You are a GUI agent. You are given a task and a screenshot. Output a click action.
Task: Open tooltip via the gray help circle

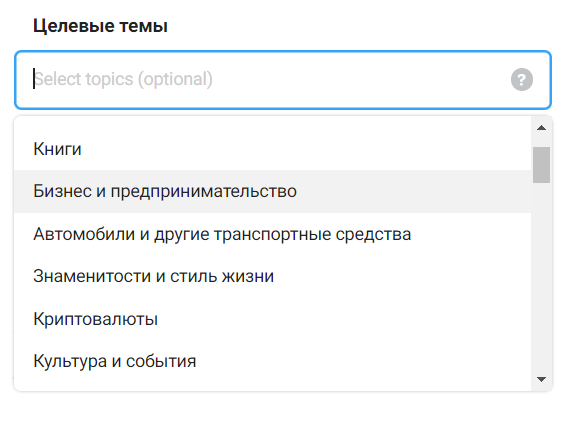pos(521,79)
